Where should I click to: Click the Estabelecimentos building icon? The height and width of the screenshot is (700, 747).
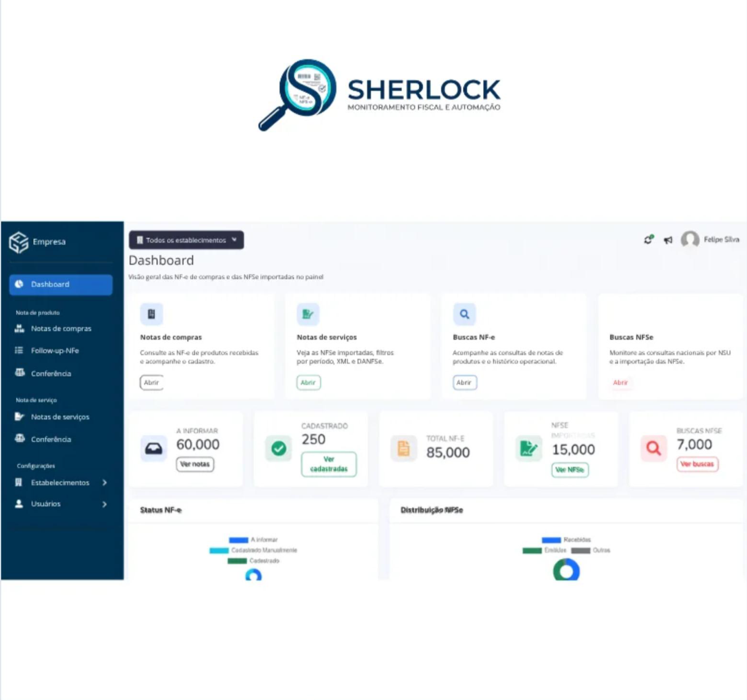[x=18, y=482]
